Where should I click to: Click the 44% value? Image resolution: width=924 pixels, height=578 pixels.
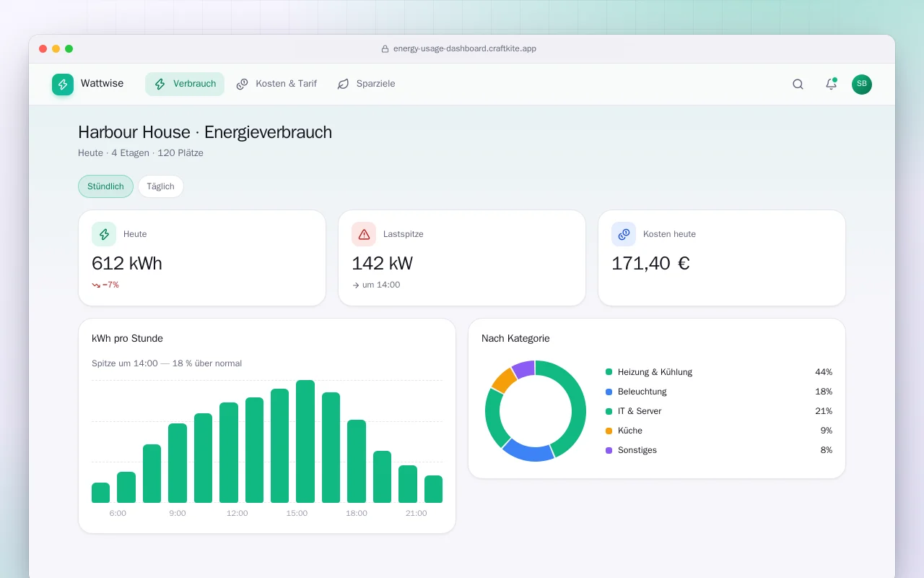click(x=824, y=372)
